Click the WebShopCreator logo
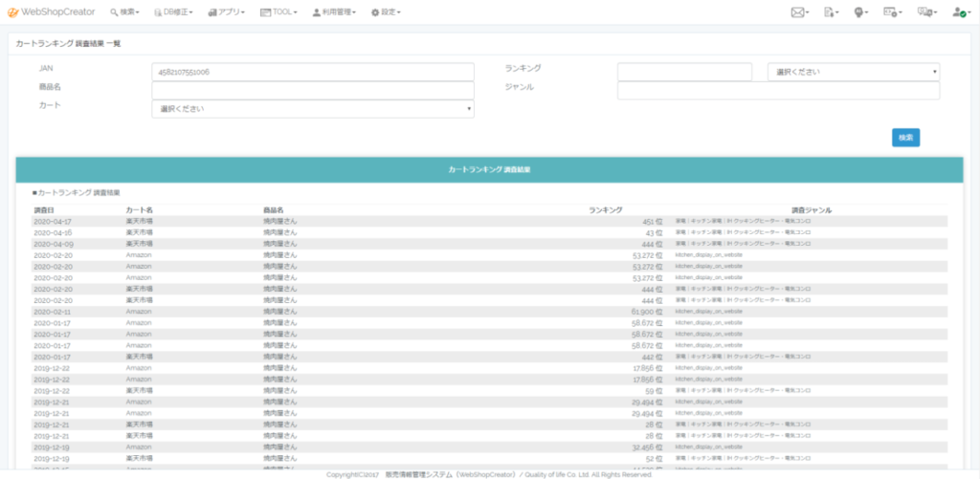The width and height of the screenshot is (980, 479). [52, 11]
